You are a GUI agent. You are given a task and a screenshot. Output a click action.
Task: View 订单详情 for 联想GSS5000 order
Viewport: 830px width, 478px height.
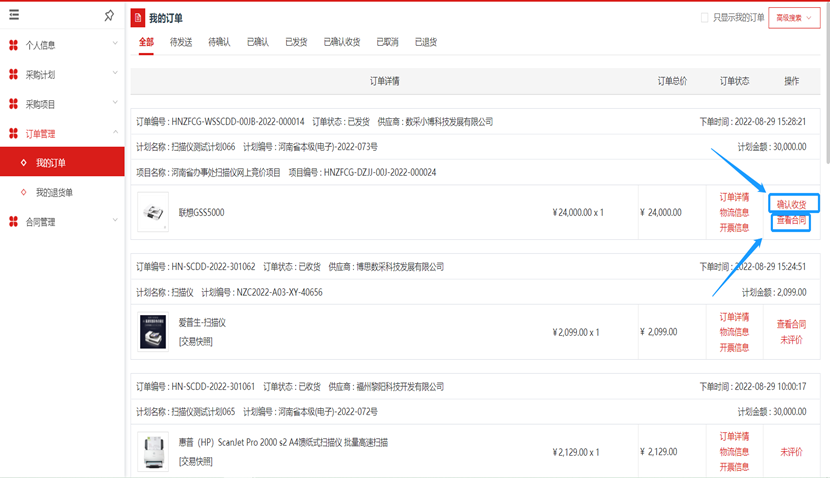point(734,197)
